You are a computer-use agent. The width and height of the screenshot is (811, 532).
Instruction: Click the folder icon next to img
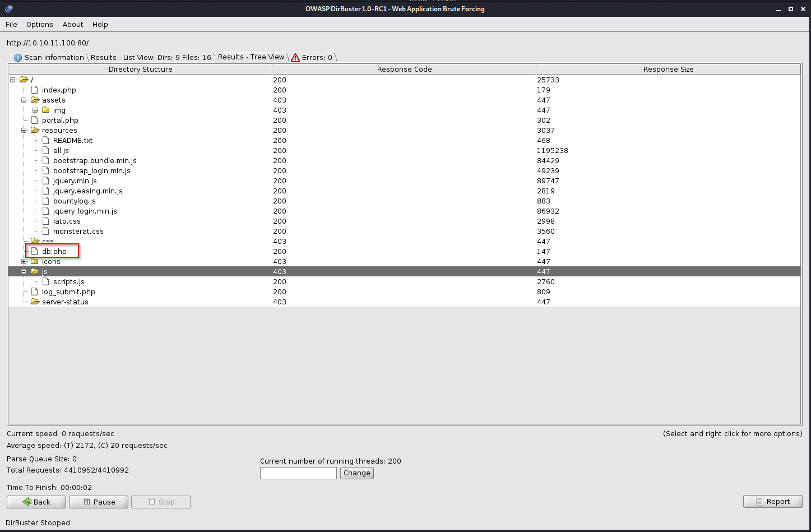click(46, 110)
